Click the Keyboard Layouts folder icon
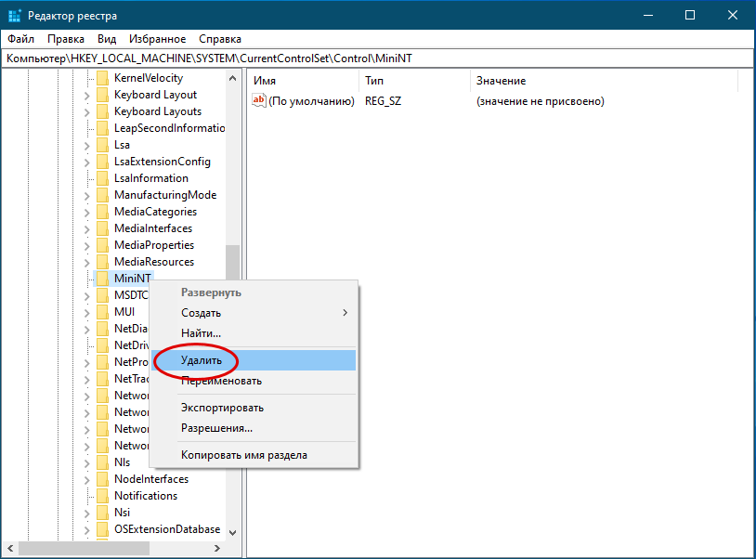Viewport: 756px width, 559px height. (x=102, y=111)
